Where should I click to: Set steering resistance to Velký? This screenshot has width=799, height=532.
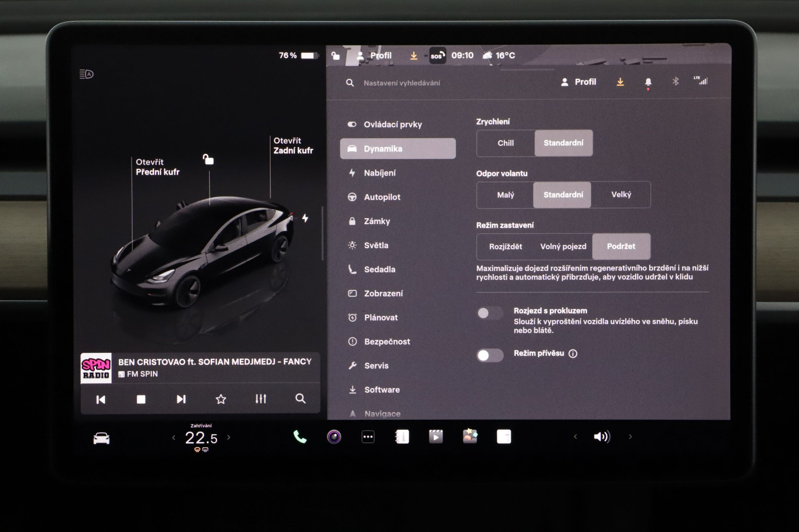coord(621,195)
